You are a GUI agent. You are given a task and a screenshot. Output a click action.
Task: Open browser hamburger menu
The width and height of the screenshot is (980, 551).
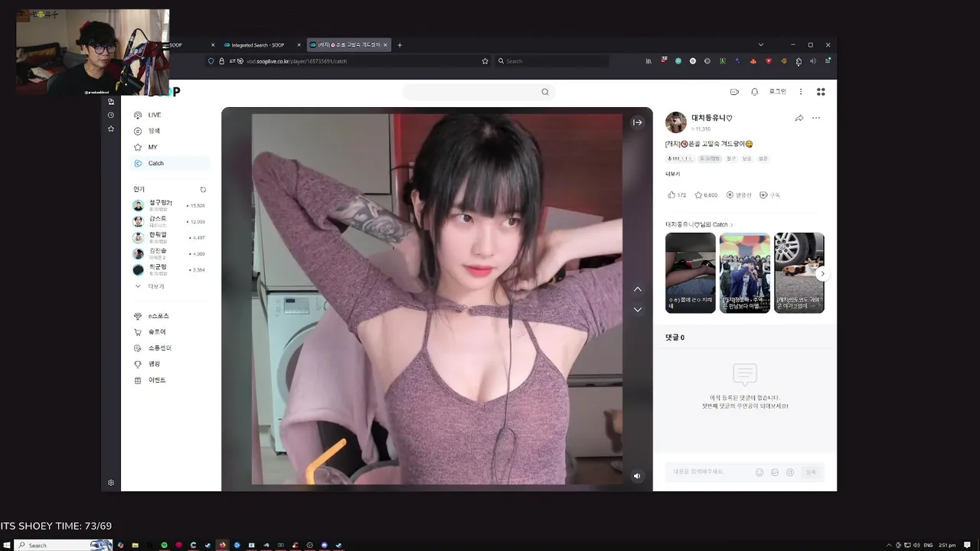pos(828,61)
